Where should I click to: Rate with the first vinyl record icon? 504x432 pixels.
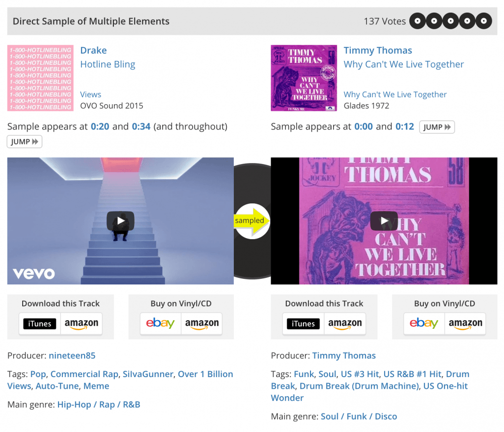(417, 21)
